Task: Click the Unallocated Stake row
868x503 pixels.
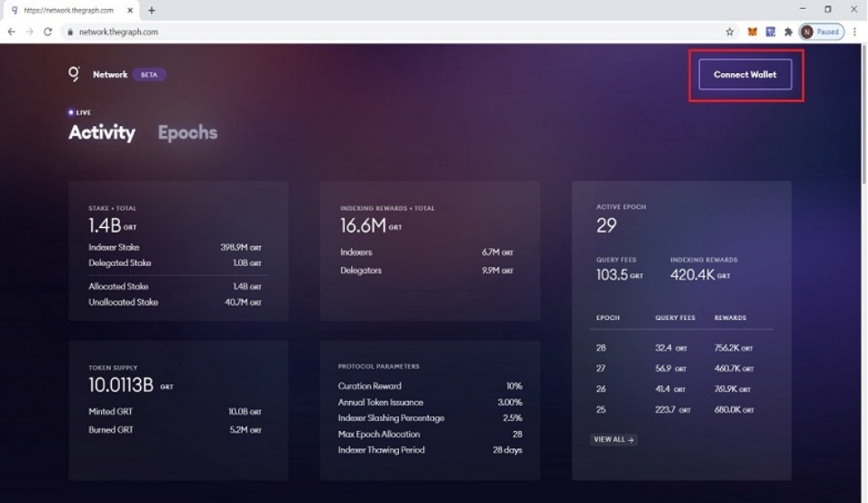Action: coord(175,302)
